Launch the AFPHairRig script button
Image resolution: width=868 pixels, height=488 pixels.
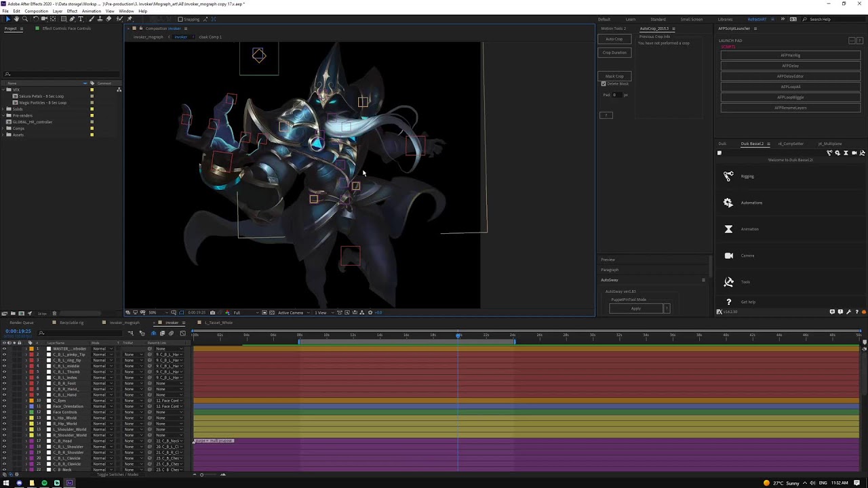[791, 55]
